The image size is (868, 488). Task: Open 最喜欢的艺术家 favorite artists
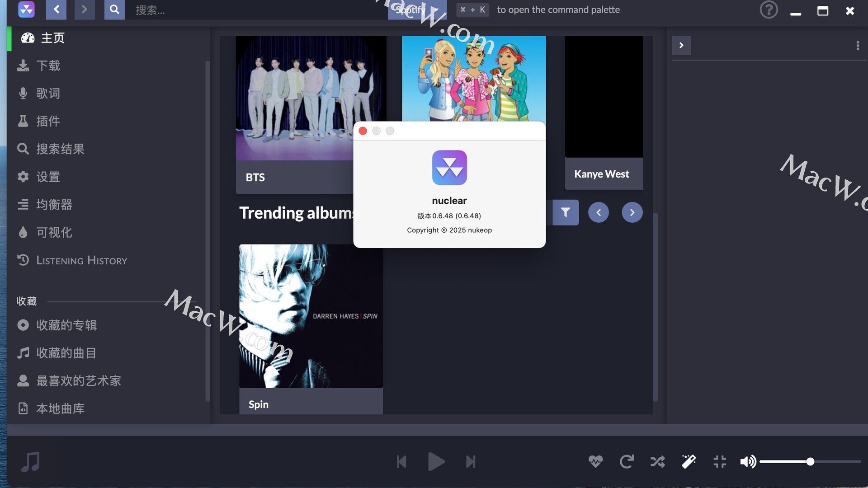coord(108,381)
